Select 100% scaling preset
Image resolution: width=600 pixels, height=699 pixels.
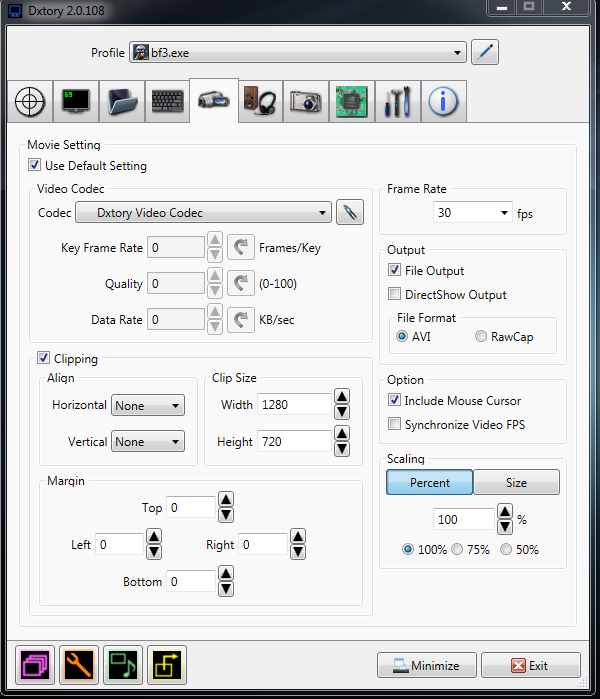click(407, 549)
